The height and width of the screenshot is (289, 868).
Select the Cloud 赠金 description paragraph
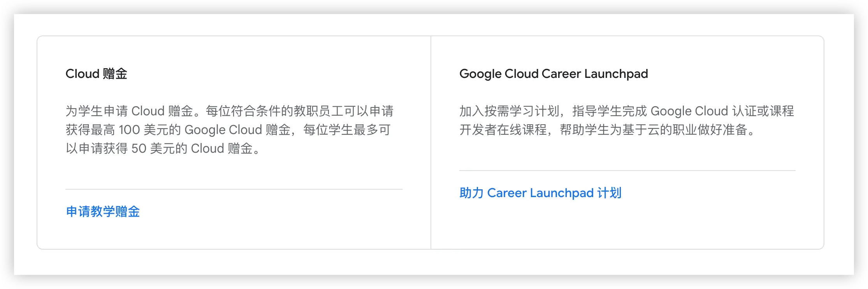tap(230, 130)
